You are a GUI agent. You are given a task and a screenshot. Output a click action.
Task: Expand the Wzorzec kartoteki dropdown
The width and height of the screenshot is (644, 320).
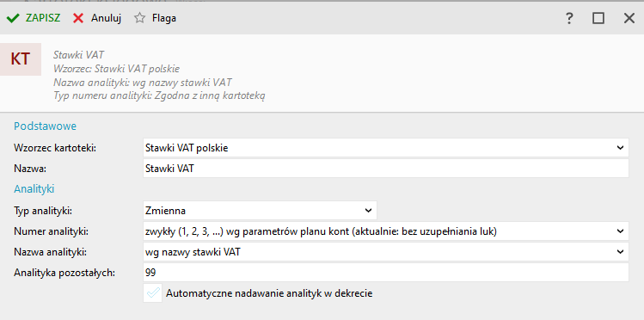(x=620, y=148)
